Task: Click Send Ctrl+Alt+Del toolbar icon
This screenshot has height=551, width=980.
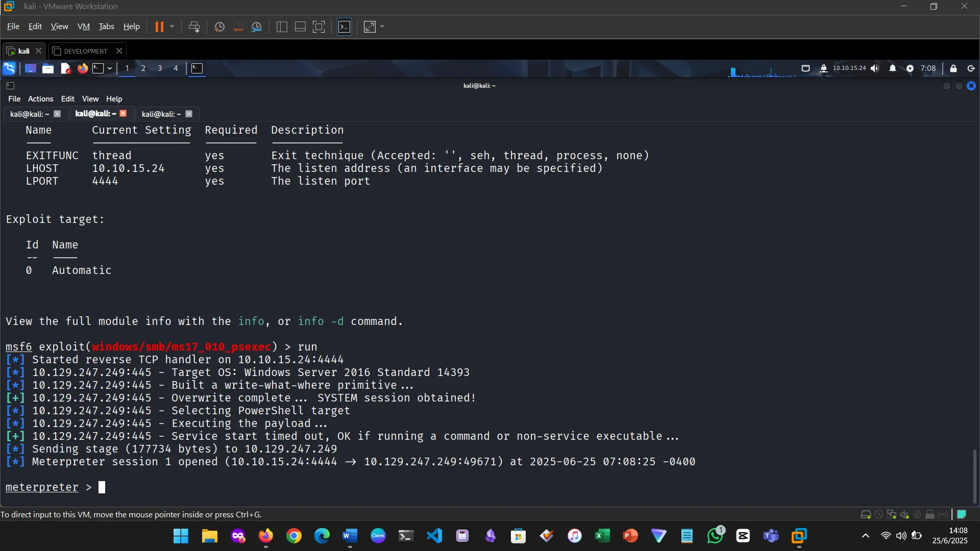Action: pyautogui.click(x=194, y=27)
